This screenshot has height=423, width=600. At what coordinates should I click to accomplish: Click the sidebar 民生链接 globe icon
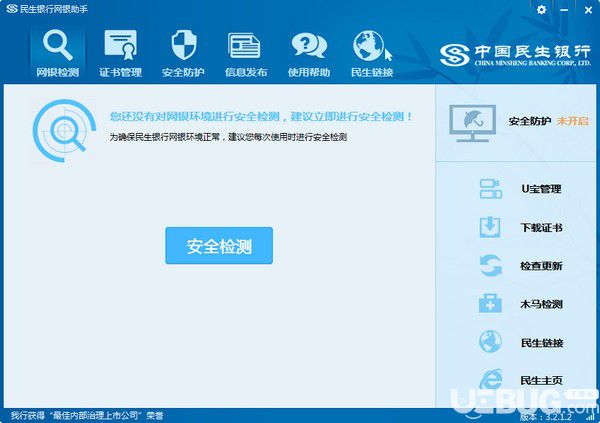click(x=490, y=341)
